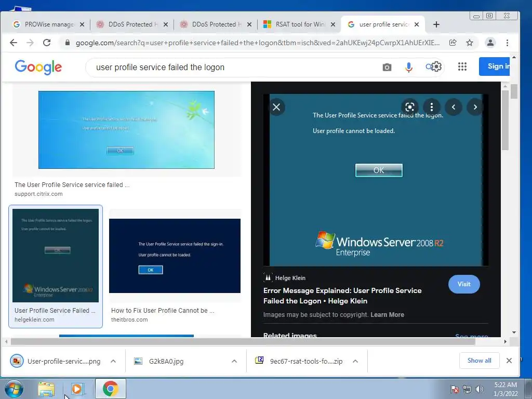Click the share page icon in address bar
532x399 pixels.
tap(453, 43)
